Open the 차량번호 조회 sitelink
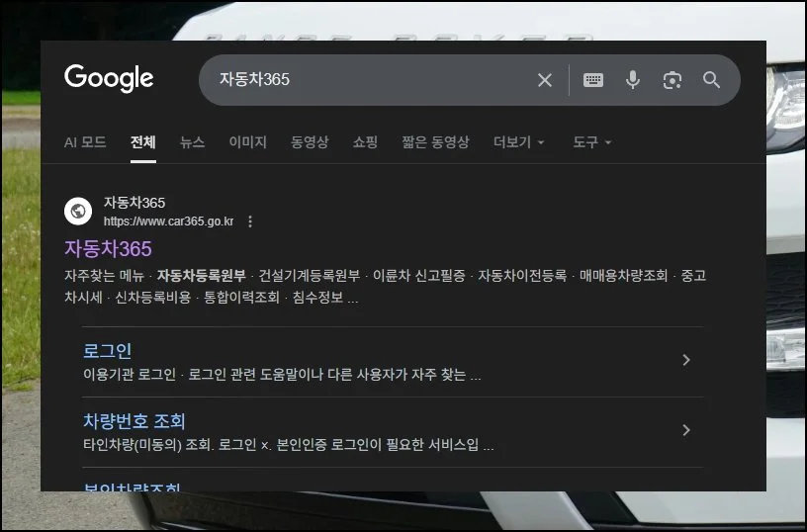 [x=134, y=421]
